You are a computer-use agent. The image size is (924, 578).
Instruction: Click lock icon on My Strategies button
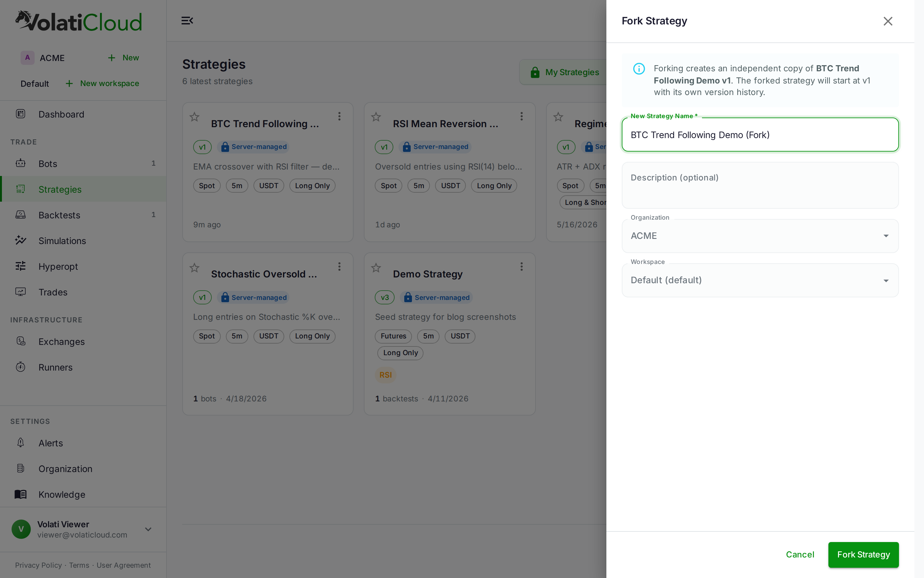535,72
